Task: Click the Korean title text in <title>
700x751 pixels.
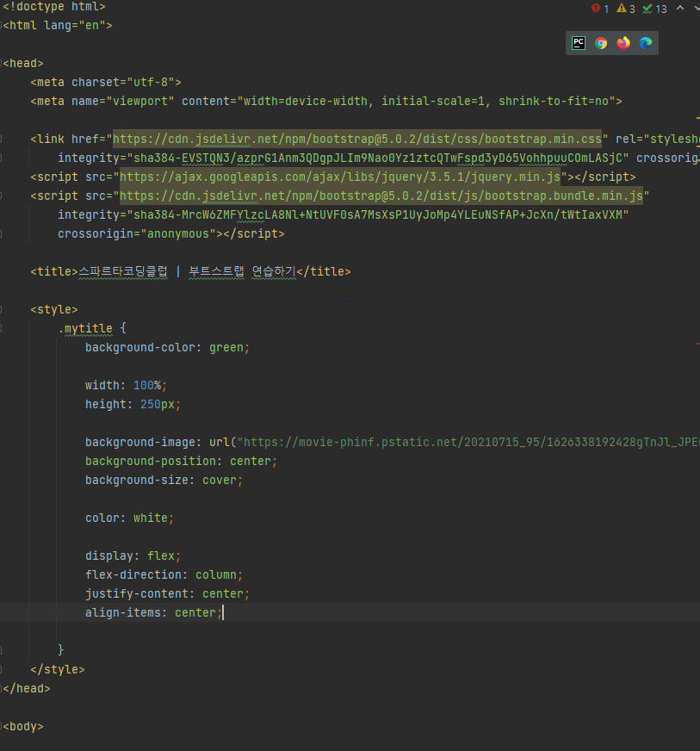Action: 187,271
